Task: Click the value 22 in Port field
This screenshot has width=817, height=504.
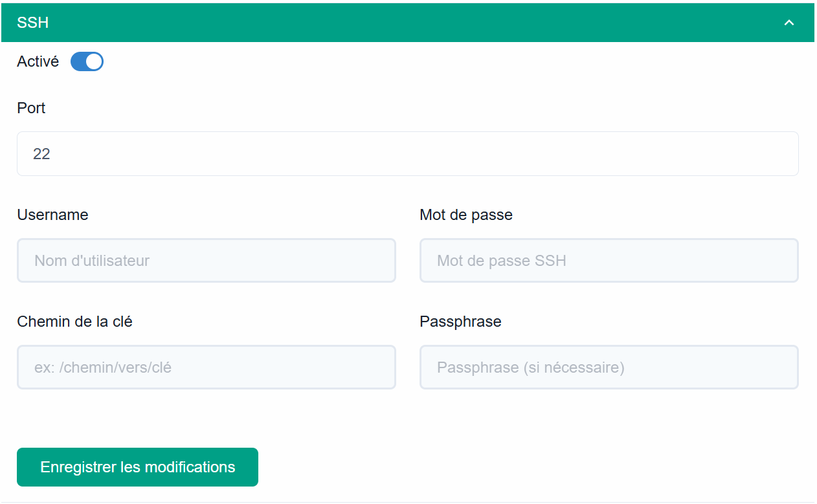Action: coord(41,154)
